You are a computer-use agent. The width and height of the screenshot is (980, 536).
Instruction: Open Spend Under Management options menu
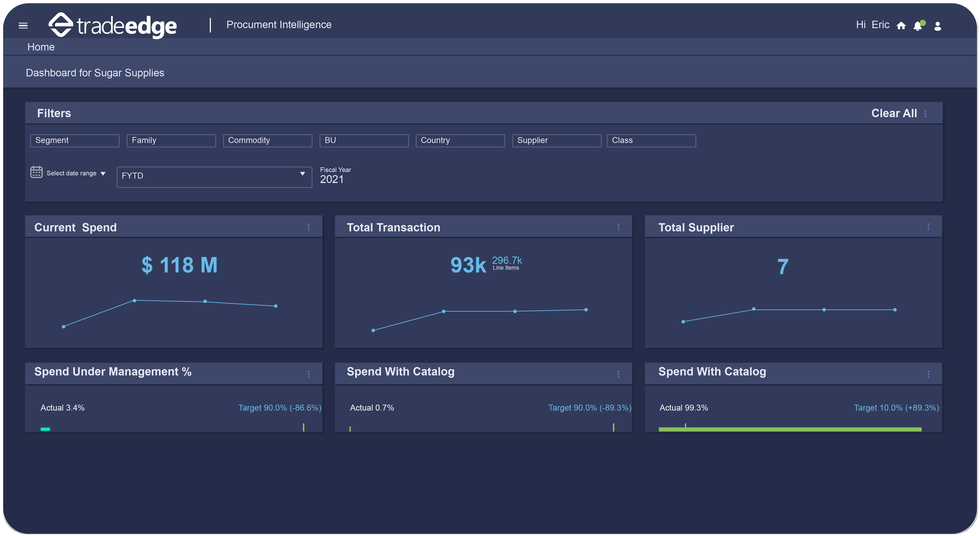(x=308, y=374)
